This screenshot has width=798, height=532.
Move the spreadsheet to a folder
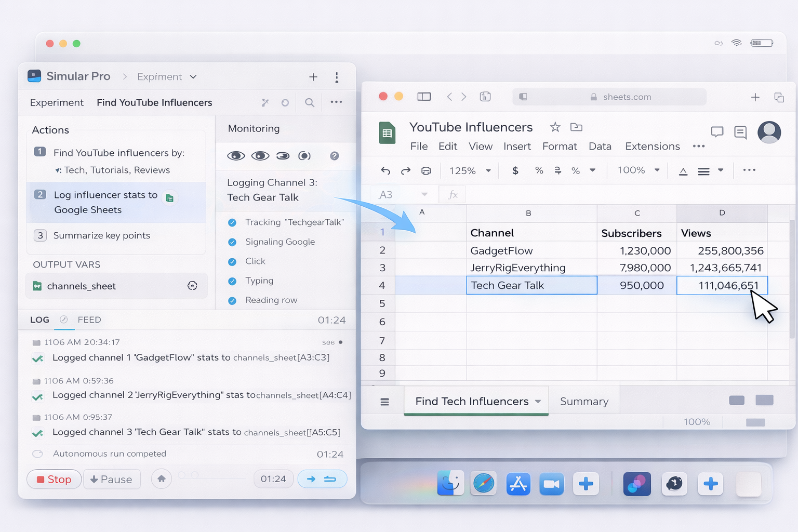576,127
